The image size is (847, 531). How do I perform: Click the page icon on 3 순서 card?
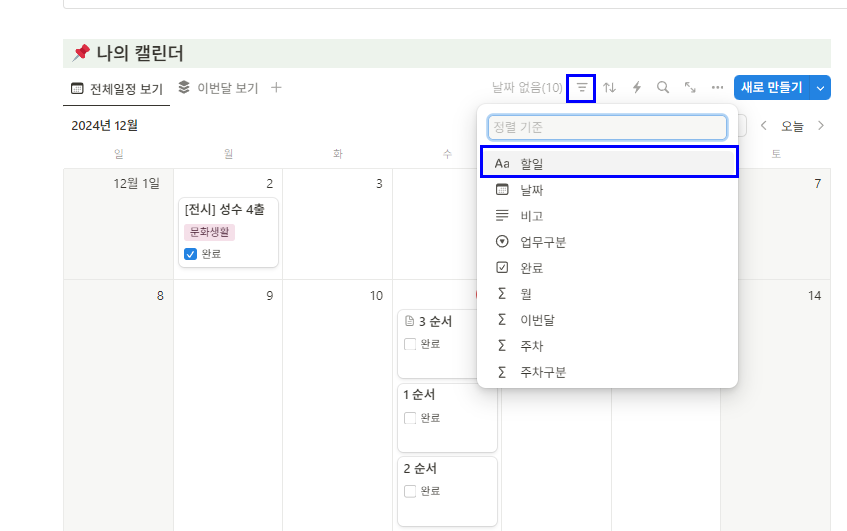(x=409, y=321)
